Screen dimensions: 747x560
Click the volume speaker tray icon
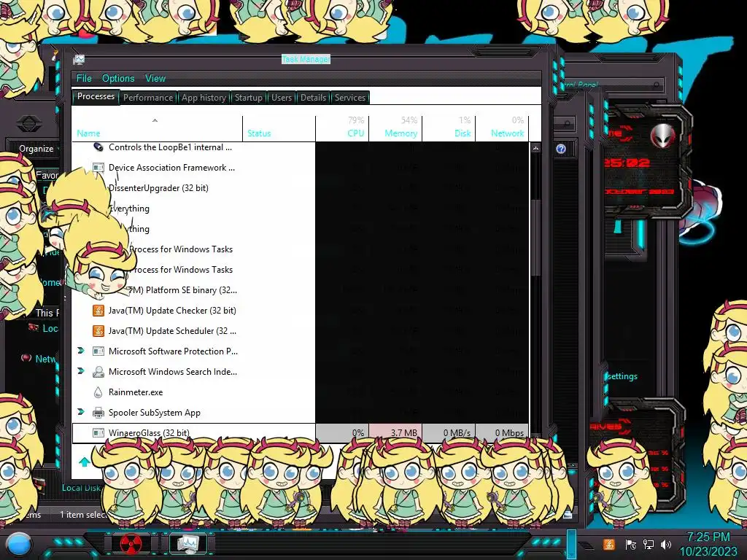click(665, 544)
